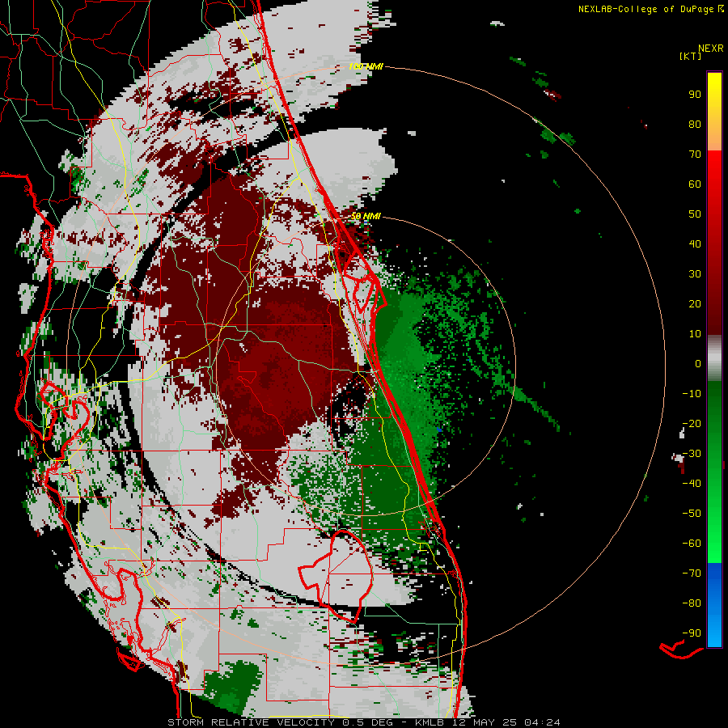Screen dimensions: 728x728
Task: Click the KMLB station identifier
Action: pos(429,722)
